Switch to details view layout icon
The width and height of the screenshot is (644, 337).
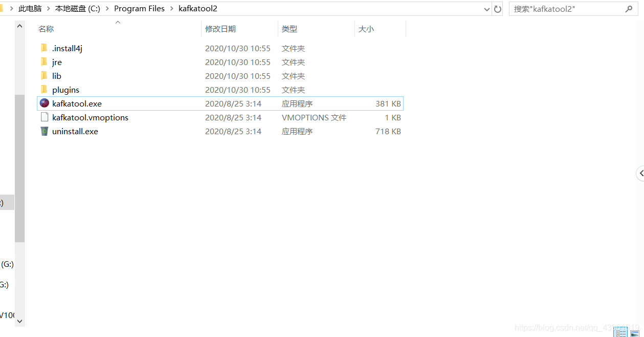pyautogui.click(x=620, y=333)
